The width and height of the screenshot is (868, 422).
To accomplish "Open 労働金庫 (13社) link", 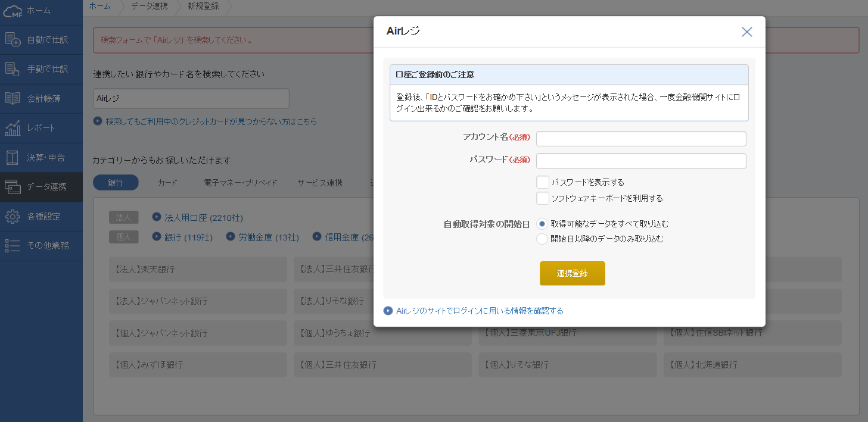I will (x=269, y=237).
